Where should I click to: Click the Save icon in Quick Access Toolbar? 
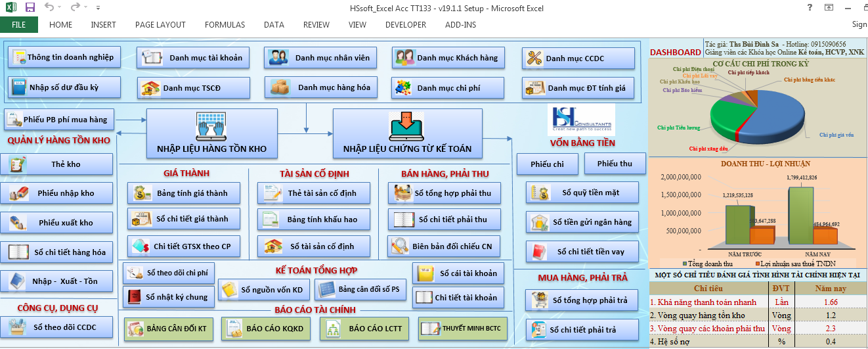pos(30,8)
